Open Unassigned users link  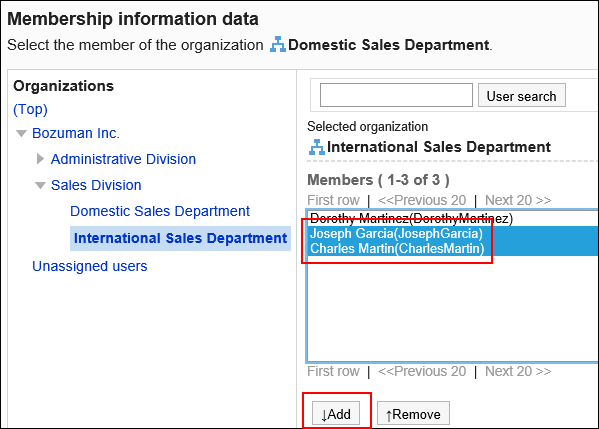[x=90, y=266]
